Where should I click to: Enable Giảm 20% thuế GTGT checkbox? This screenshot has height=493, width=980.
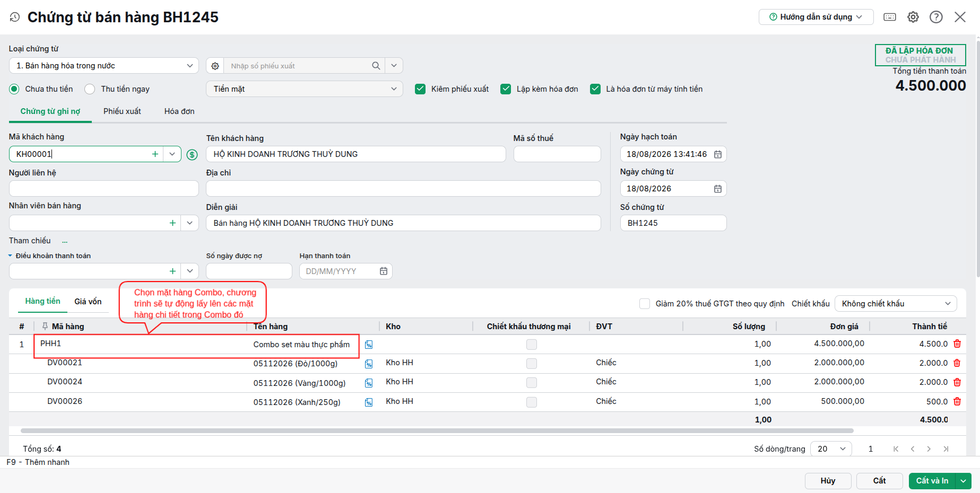[x=645, y=304]
